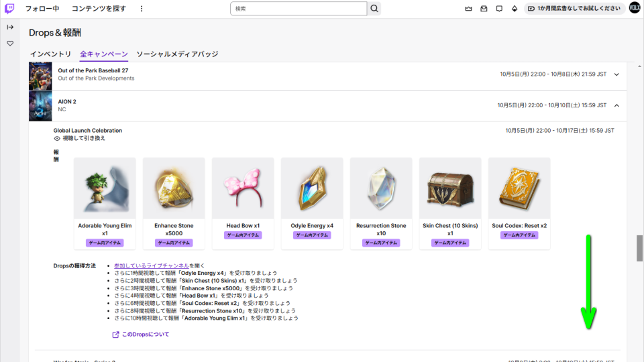644x362 pixels.
Task: Click the page vertical scrollbar thumb
Action: pyautogui.click(x=639, y=248)
